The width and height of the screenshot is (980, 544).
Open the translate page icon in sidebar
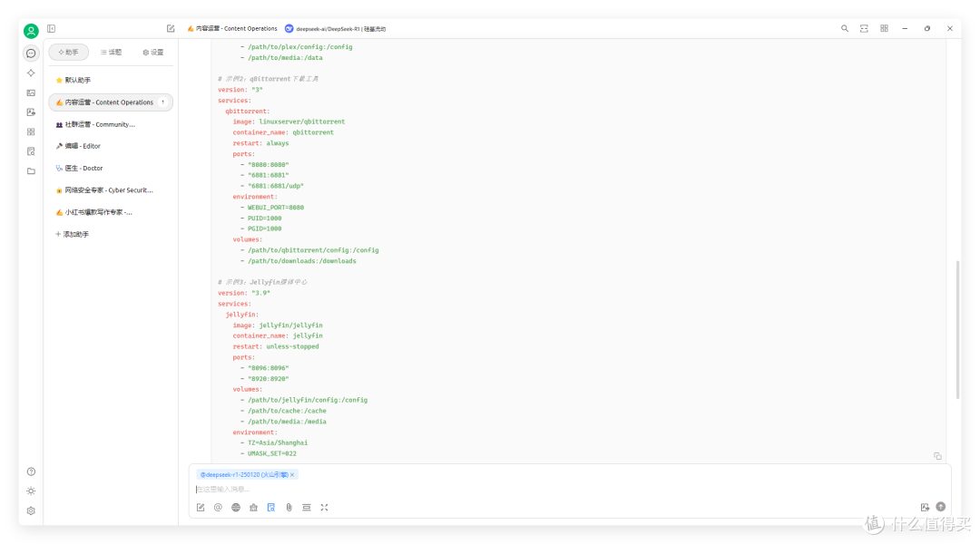31,112
